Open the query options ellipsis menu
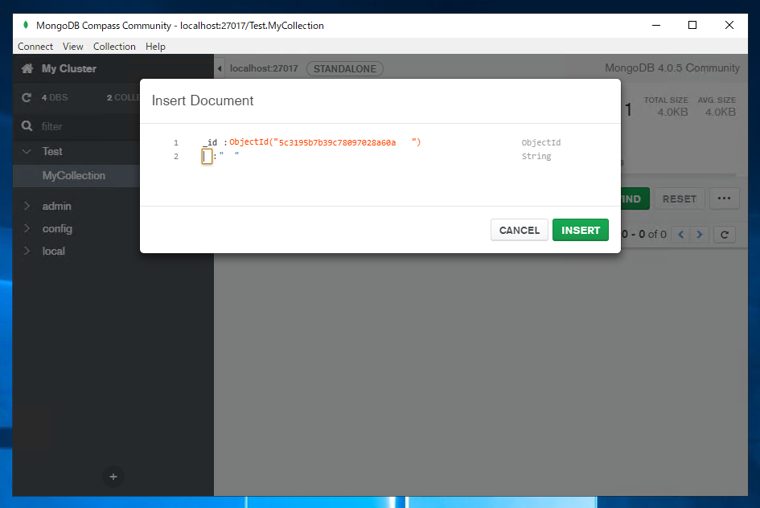Image resolution: width=760 pixels, height=508 pixels. click(x=724, y=199)
